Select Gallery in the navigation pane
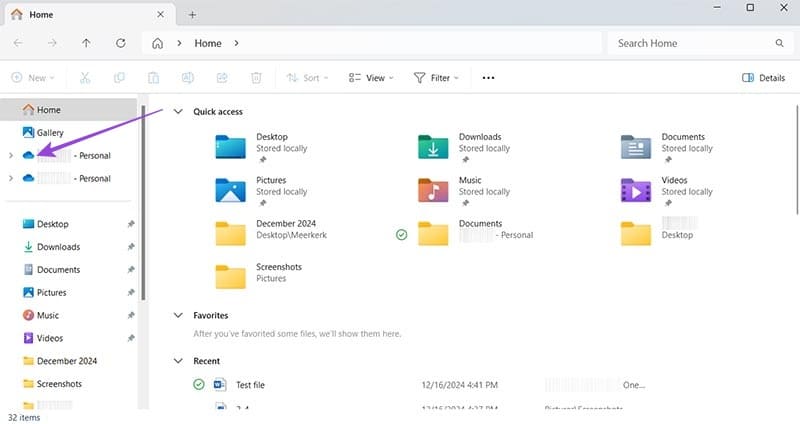The image size is (800, 424). [x=50, y=132]
